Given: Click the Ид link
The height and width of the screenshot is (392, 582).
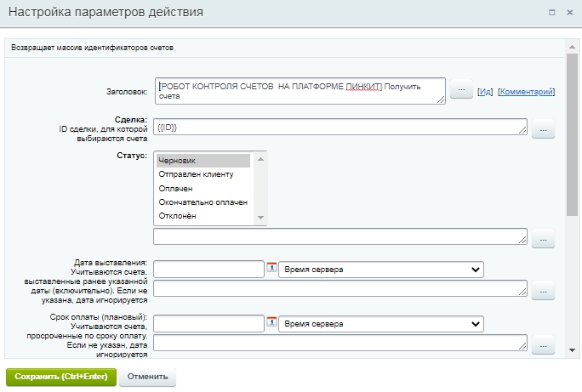Looking at the screenshot, I should click(x=485, y=91).
